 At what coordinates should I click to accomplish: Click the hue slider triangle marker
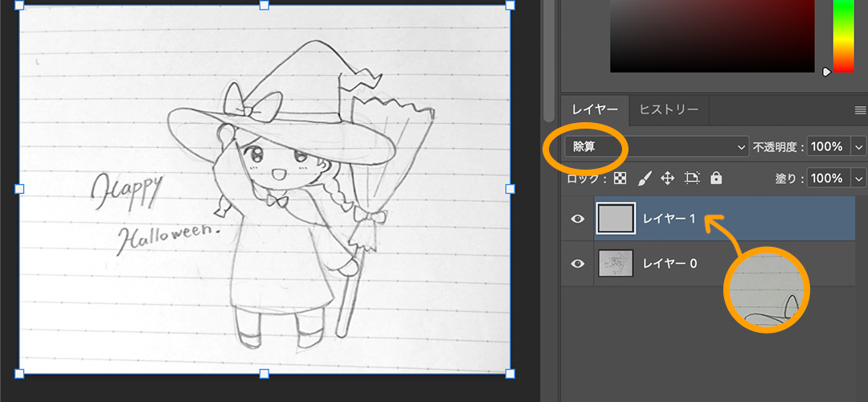(x=827, y=72)
